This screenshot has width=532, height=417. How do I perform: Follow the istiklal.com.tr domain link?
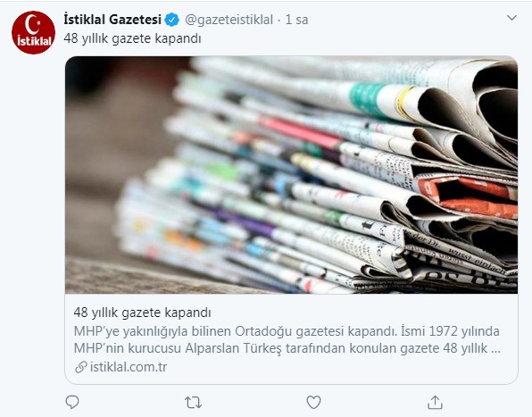coord(129,367)
